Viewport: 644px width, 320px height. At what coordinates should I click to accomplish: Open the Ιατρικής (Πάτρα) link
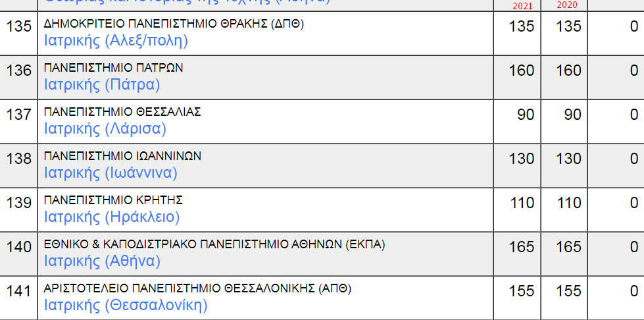click(x=102, y=85)
